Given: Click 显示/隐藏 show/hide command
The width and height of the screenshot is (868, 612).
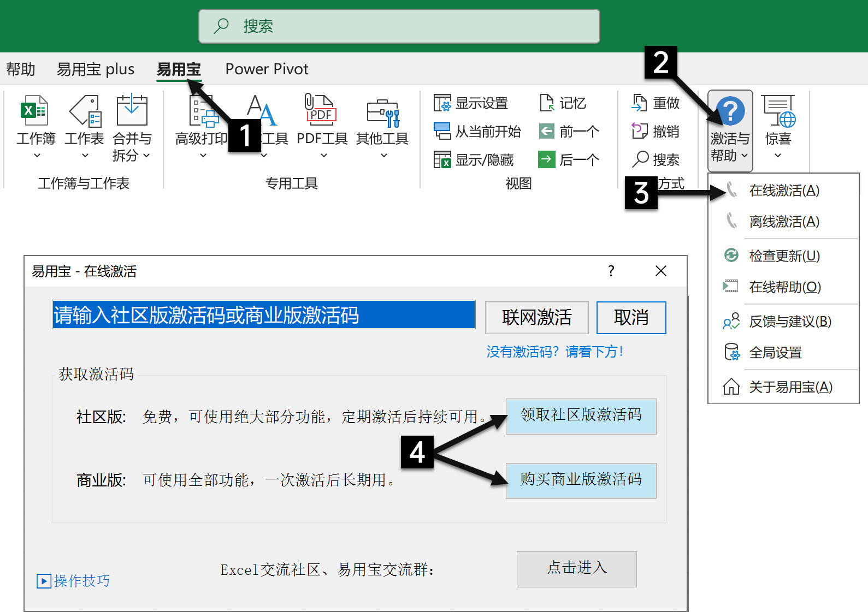Looking at the screenshot, I should click(474, 159).
